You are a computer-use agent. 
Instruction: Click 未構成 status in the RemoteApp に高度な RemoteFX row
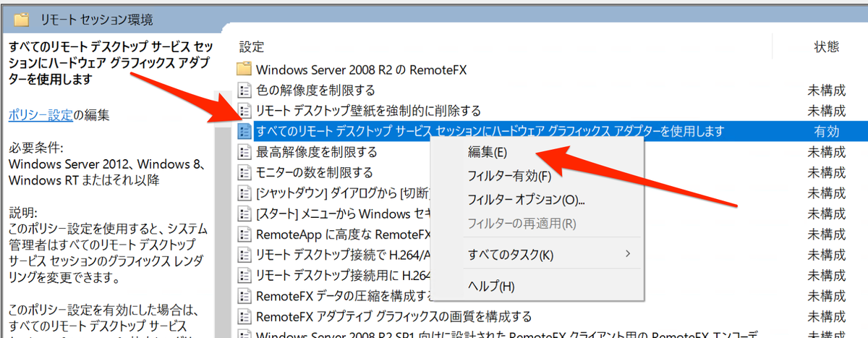827,235
